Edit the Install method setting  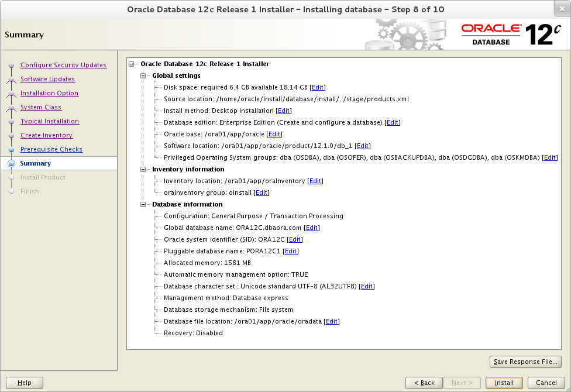tap(284, 111)
